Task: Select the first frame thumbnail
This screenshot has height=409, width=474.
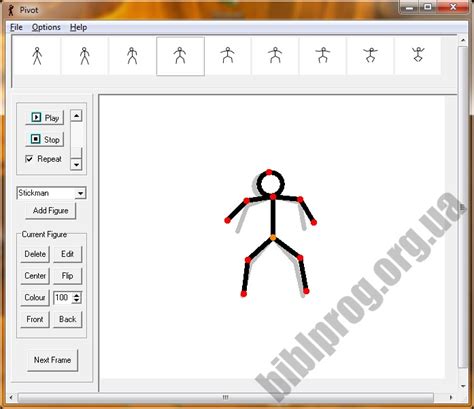Action: pyautogui.click(x=37, y=56)
